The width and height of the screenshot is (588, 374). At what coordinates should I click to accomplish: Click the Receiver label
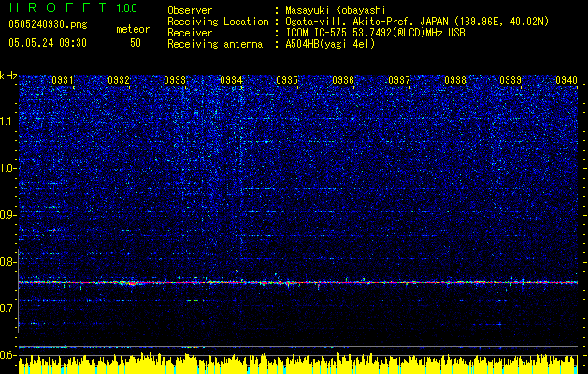click(190, 33)
